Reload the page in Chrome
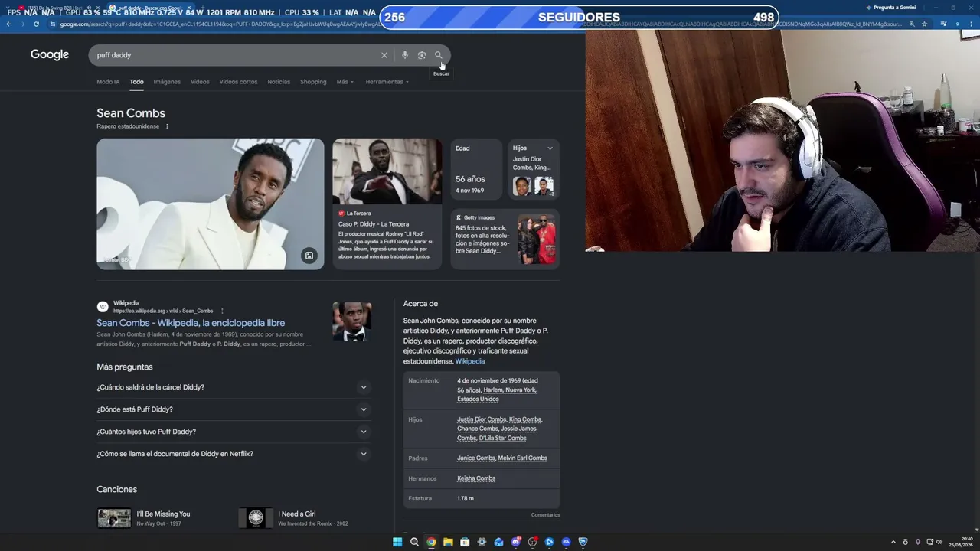This screenshot has height=551, width=980. 36,24
